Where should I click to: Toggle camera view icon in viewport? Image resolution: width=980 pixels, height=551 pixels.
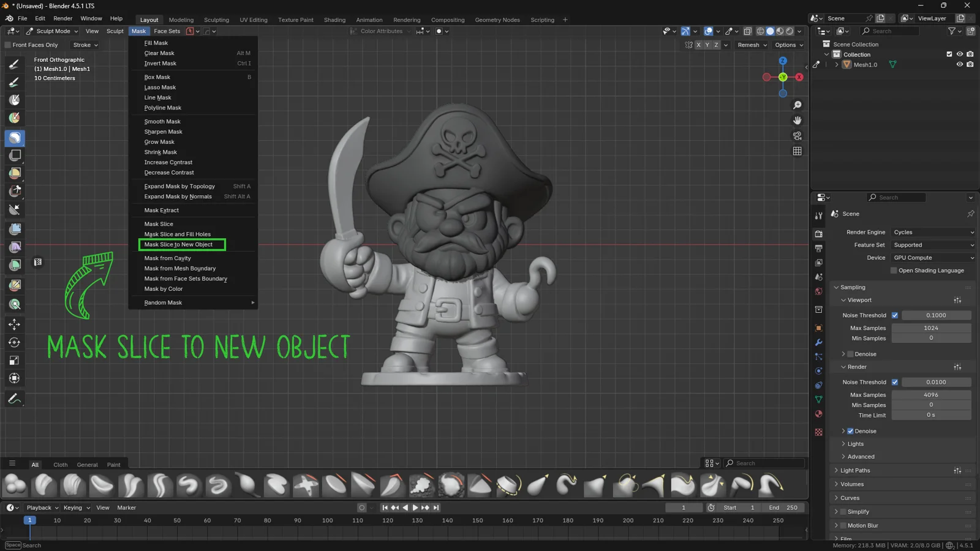tap(797, 136)
